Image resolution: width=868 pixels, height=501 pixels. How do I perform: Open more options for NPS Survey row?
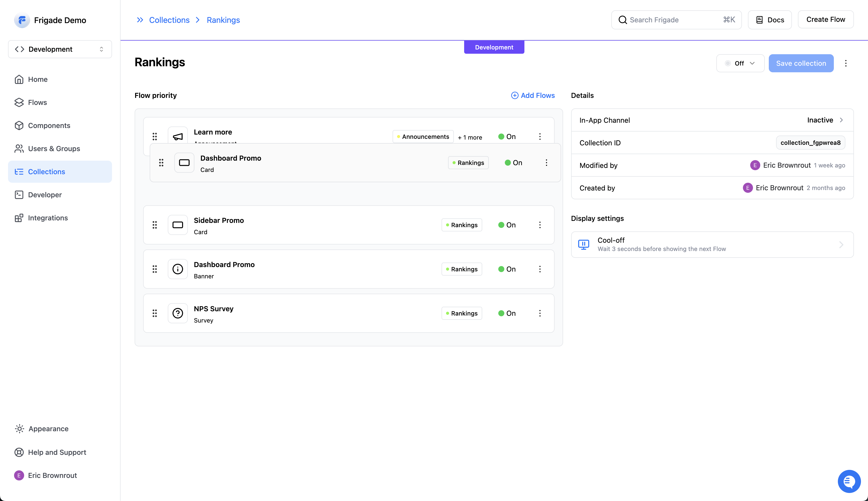pos(540,313)
